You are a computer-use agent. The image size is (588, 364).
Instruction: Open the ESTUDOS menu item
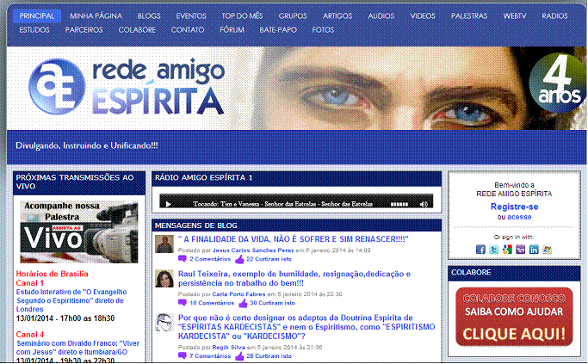pos(34,29)
